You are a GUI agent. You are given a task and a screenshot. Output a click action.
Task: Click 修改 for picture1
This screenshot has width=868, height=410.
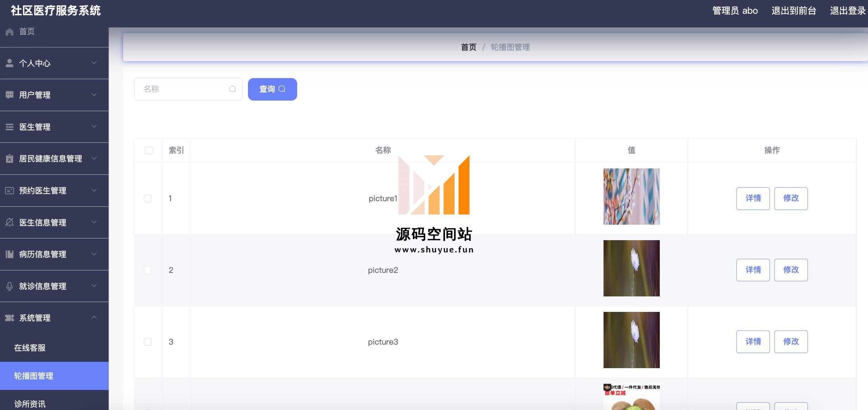791,199
